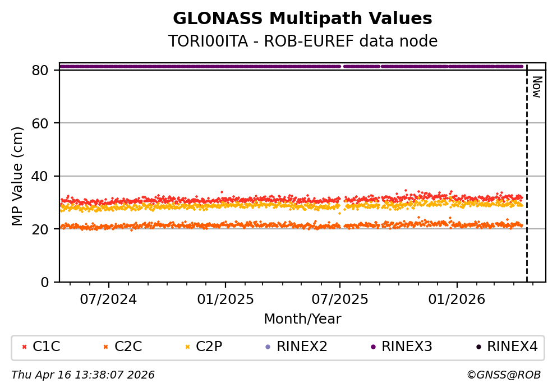Click the orange C2C legend marker
Screen dimensions: 557x392
(x=106, y=347)
